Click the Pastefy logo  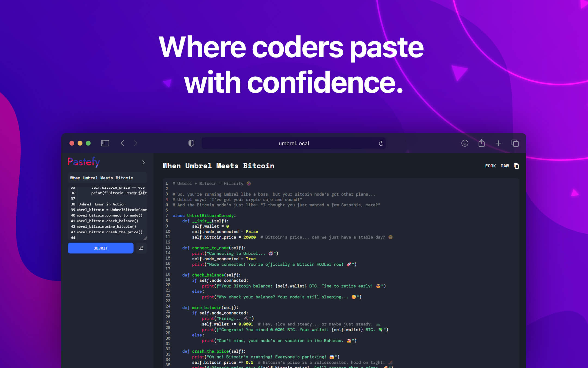83,162
